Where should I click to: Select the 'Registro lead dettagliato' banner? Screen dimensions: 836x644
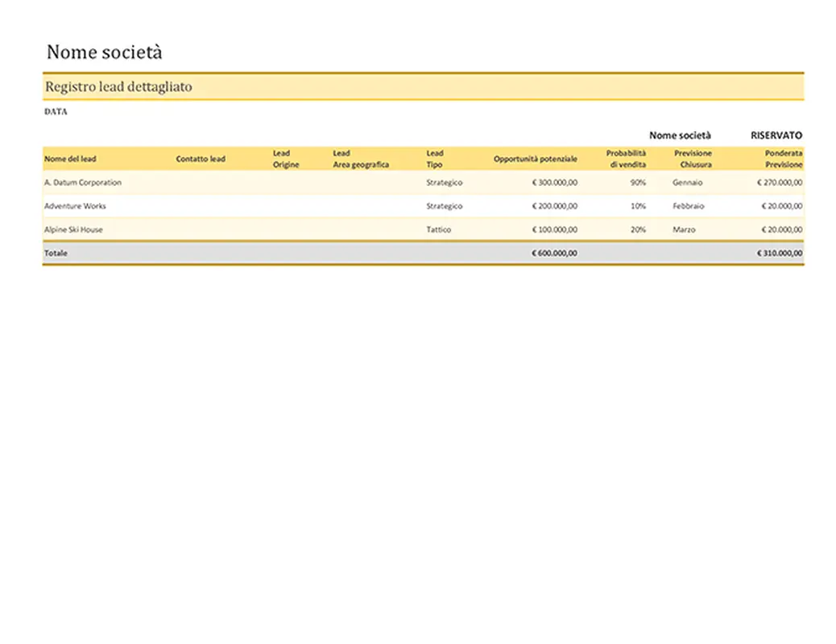[x=118, y=87]
